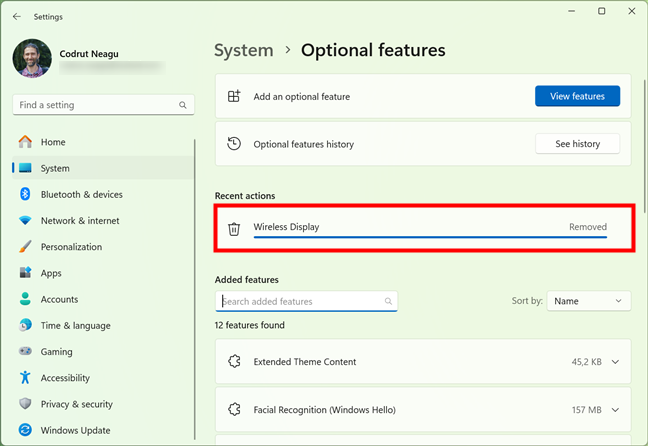
Task: Select the Home icon in sidebar
Action: (x=25, y=142)
